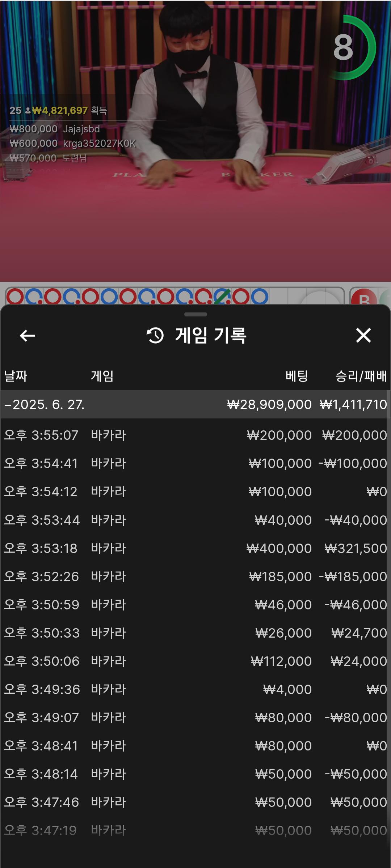Open the 오후 3:47:46 baccarat record

tap(195, 802)
